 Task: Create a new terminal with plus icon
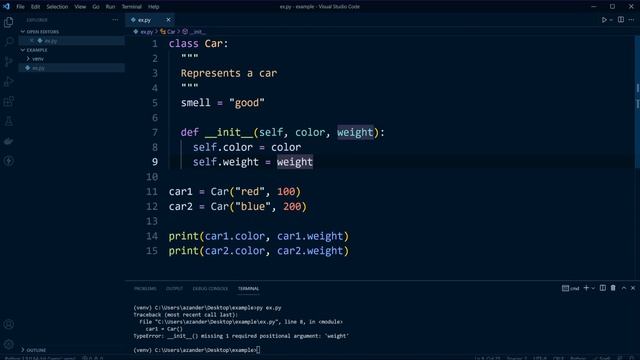tap(586, 288)
